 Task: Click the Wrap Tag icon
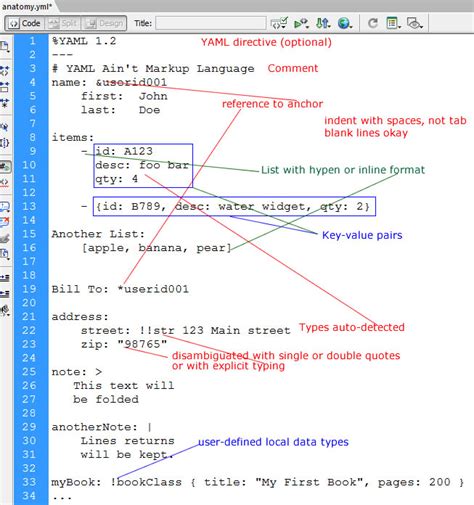(x=5, y=238)
